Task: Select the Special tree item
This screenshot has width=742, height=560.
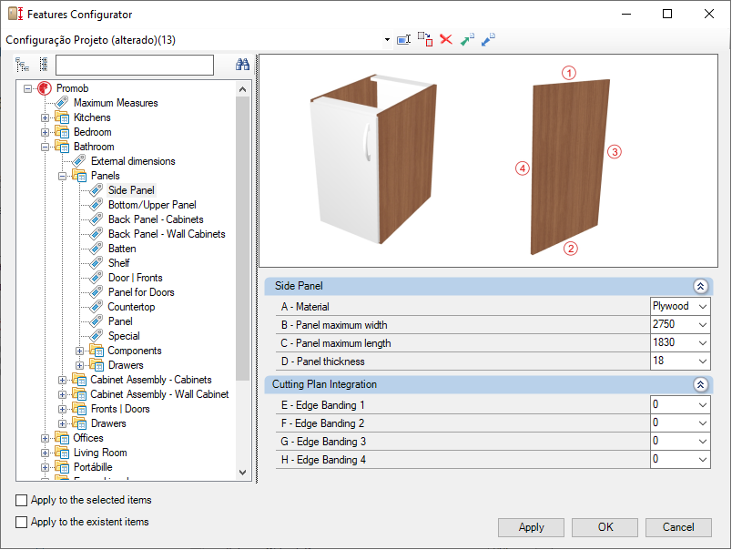Action: tap(124, 336)
